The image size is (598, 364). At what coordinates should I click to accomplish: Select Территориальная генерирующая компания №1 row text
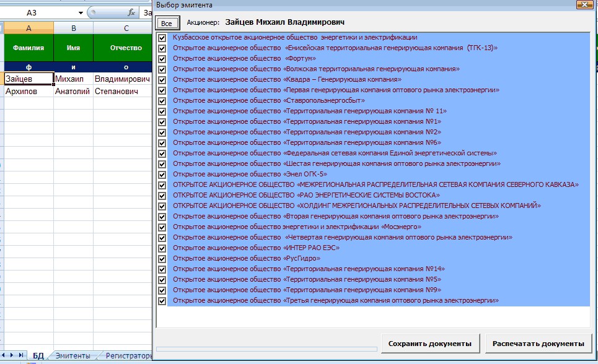coord(307,122)
